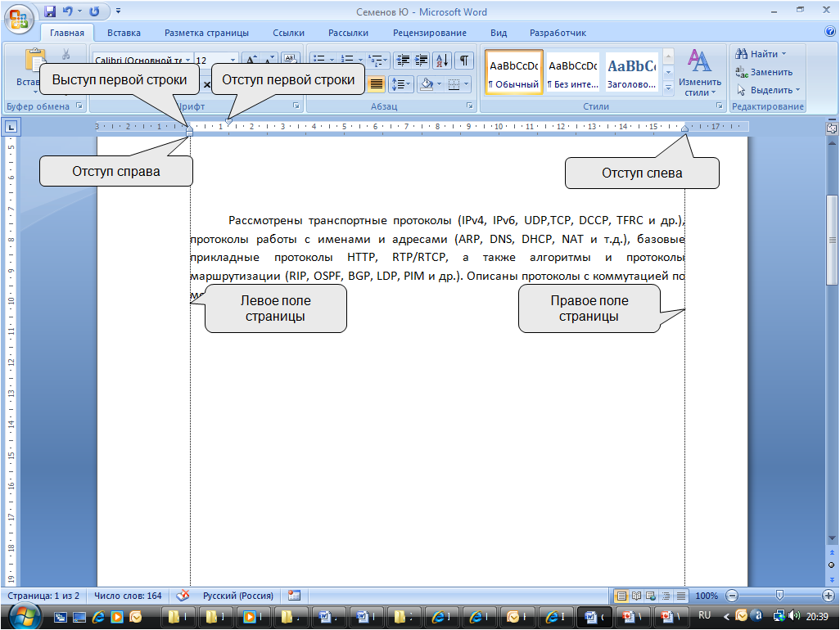Open the Вставка ribbon tab
The image size is (840, 630).
[x=124, y=33]
